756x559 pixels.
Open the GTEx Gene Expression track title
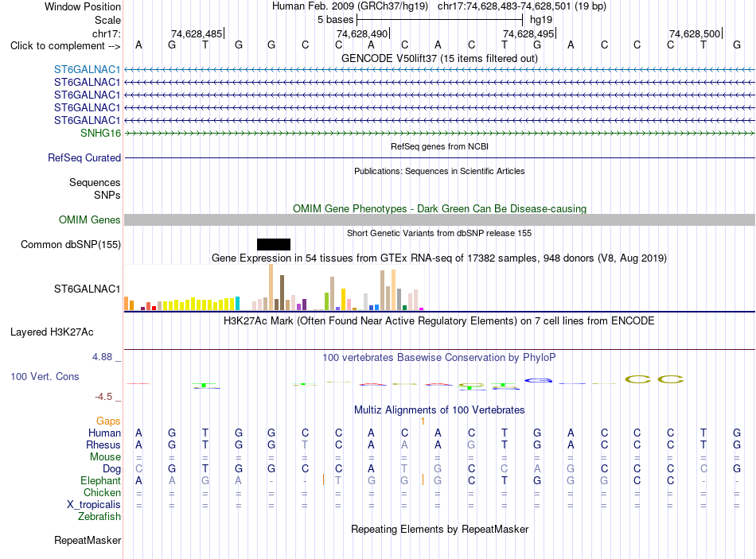pos(439,258)
